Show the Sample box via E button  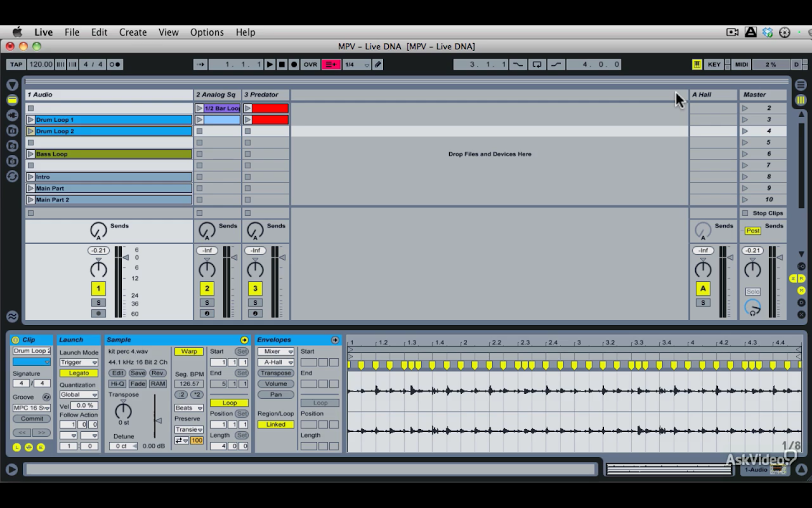pos(41,447)
